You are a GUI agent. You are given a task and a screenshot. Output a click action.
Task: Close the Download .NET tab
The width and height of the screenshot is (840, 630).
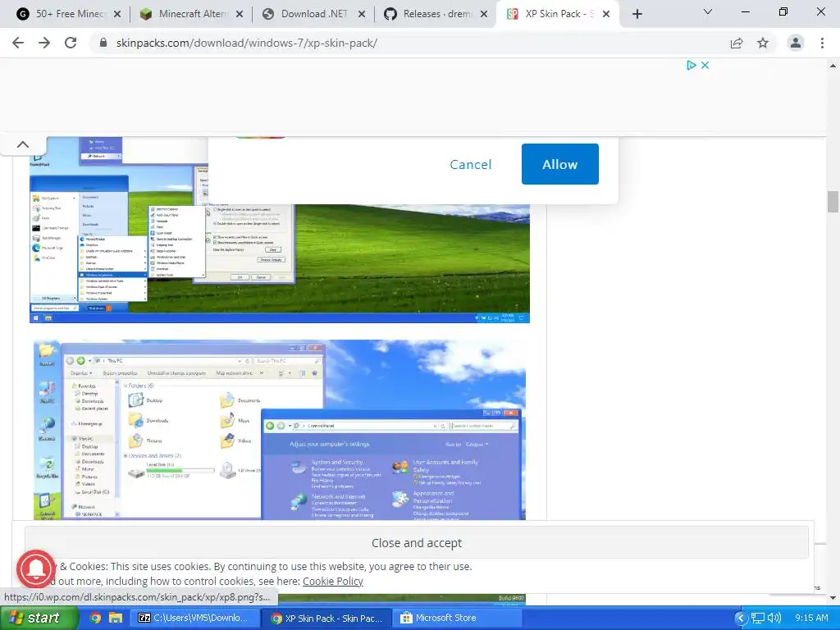point(362,14)
